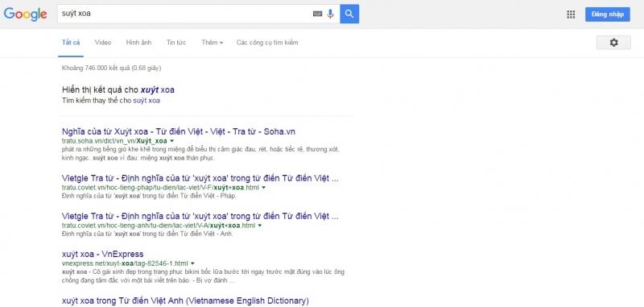Search instead for original suýt xoa link

[147, 101]
